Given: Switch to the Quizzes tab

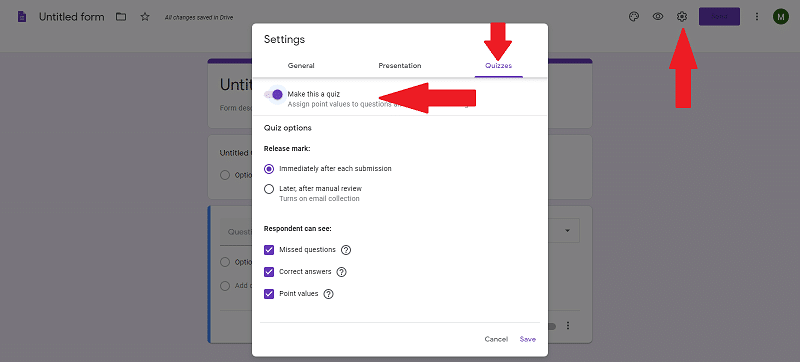Looking at the screenshot, I should 498,66.
